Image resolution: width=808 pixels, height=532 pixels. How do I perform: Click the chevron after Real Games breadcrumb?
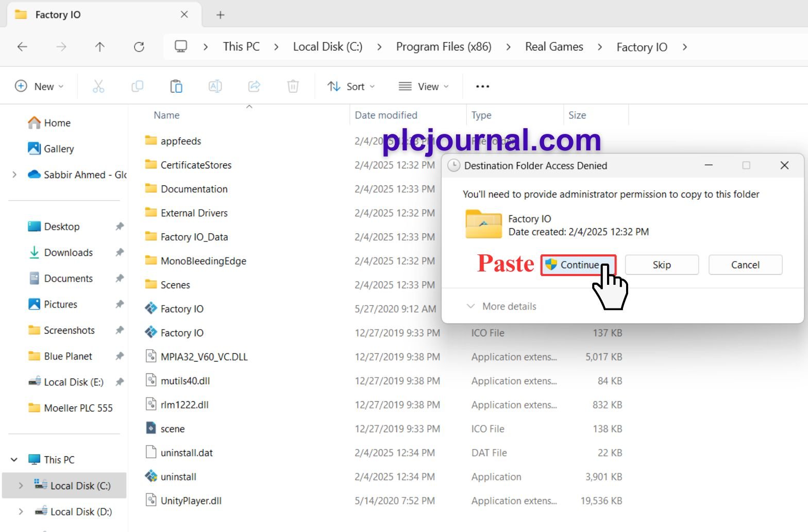click(600, 47)
